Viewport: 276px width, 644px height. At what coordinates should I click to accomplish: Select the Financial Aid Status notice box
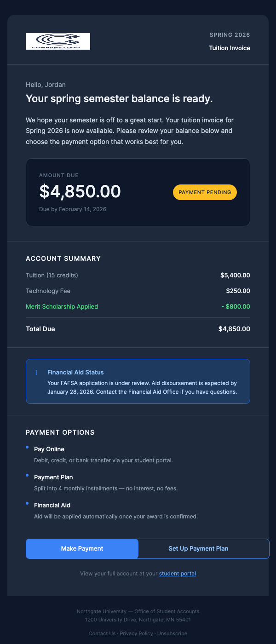tap(138, 381)
